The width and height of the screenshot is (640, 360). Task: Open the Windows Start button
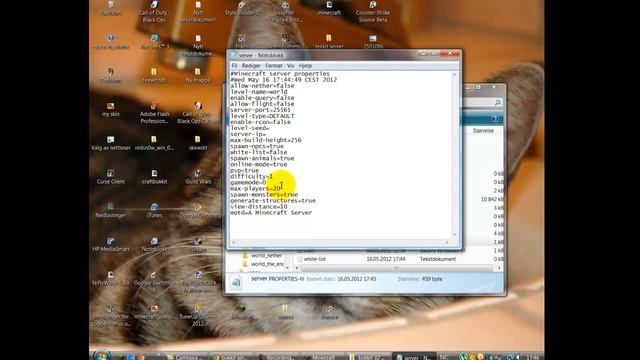(101, 355)
